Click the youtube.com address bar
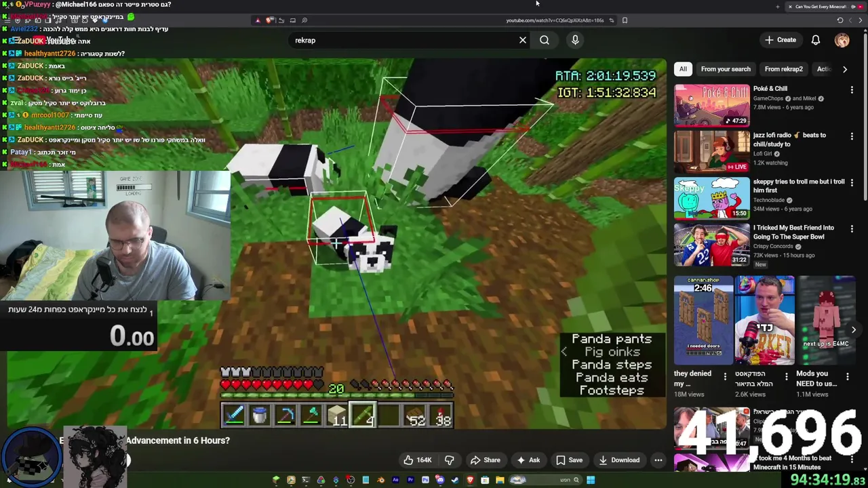 (555, 20)
